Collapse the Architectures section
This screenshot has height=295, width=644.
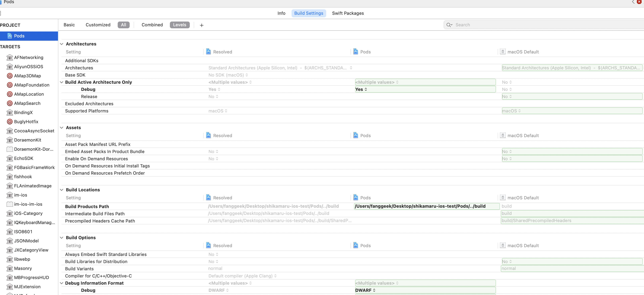(62, 44)
